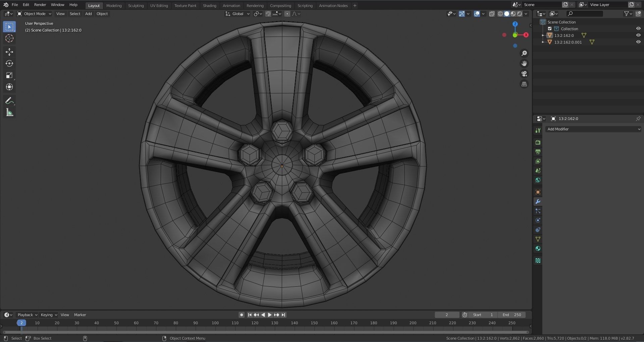This screenshot has width=644, height=342.
Task: Choose the Move tool
Action: click(x=9, y=52)
